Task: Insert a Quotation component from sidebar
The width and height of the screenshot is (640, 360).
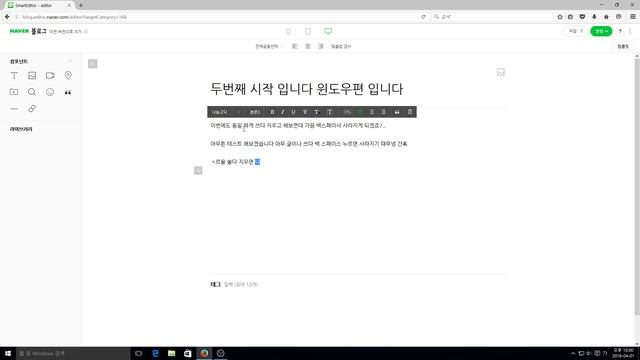Action: (68, 92)
